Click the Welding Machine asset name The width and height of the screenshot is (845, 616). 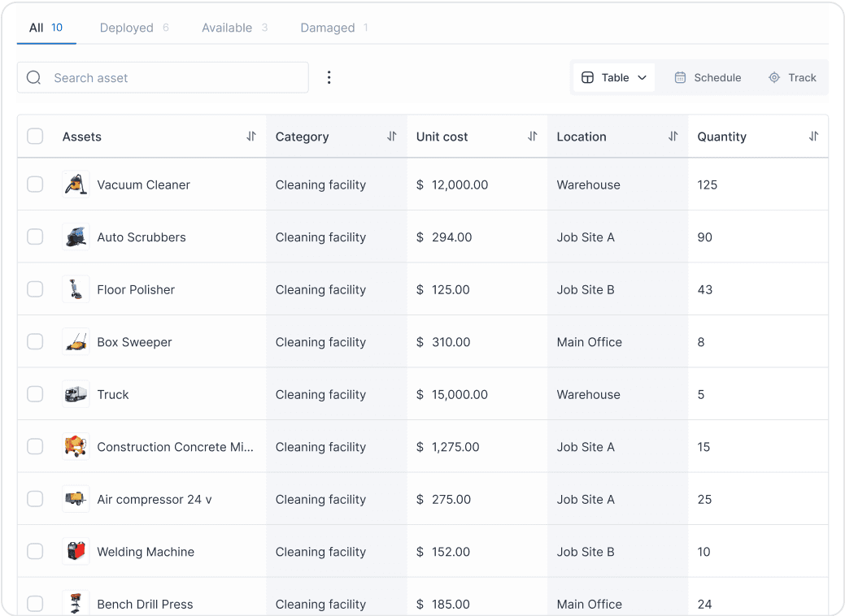(146, 552)
